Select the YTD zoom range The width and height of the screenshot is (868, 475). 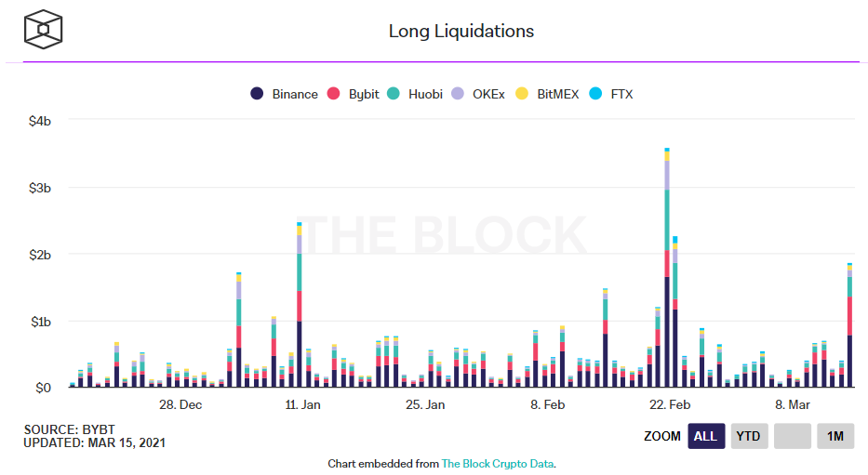click(x=749, y=436)
